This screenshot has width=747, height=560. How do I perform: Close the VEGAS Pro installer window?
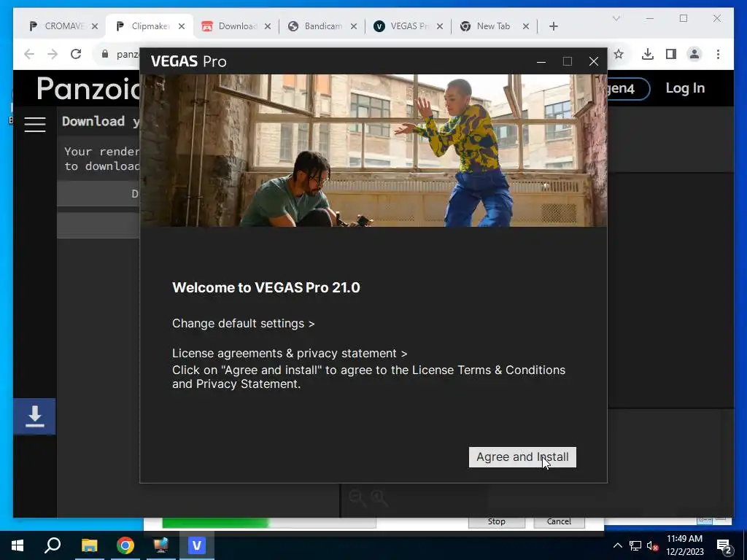click(594, 61)
